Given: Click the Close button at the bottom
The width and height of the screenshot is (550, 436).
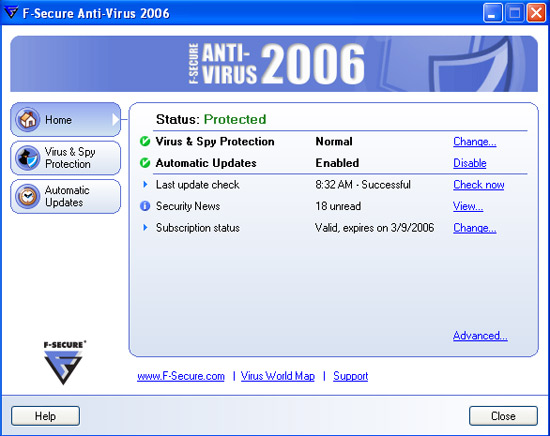Looking at the screenshot, I should tap(503, 416).
